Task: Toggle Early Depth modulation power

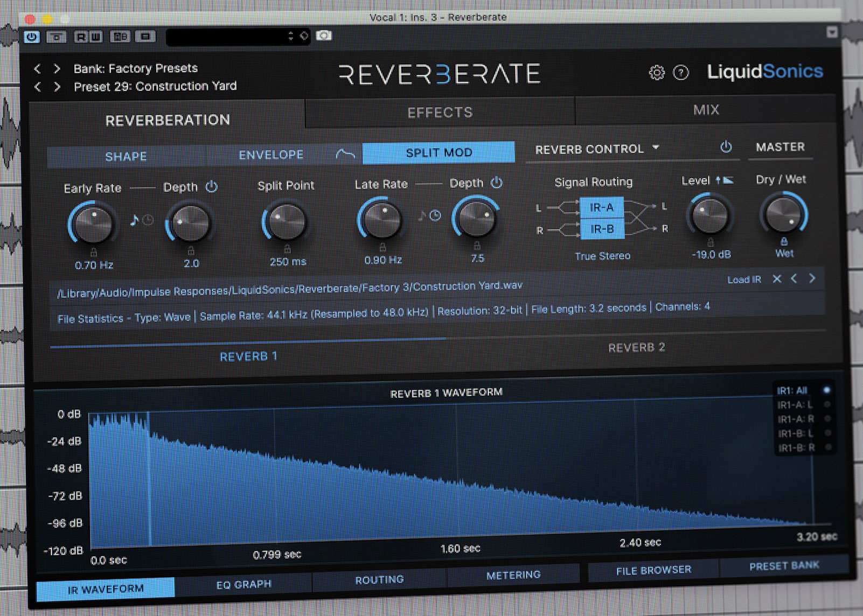Action: pyautogui.click(x=212, y=186)
